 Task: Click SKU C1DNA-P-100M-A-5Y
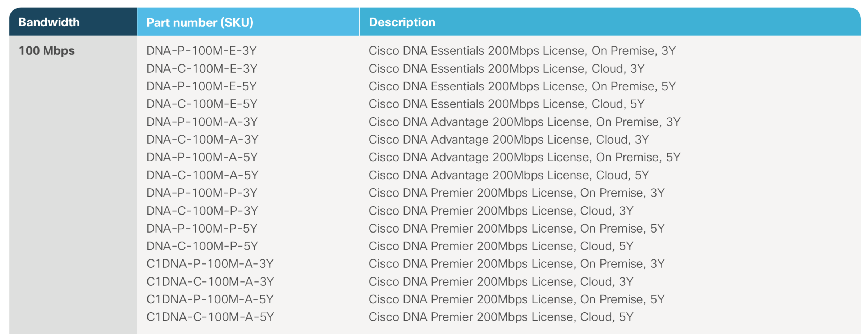pos(210,299)
